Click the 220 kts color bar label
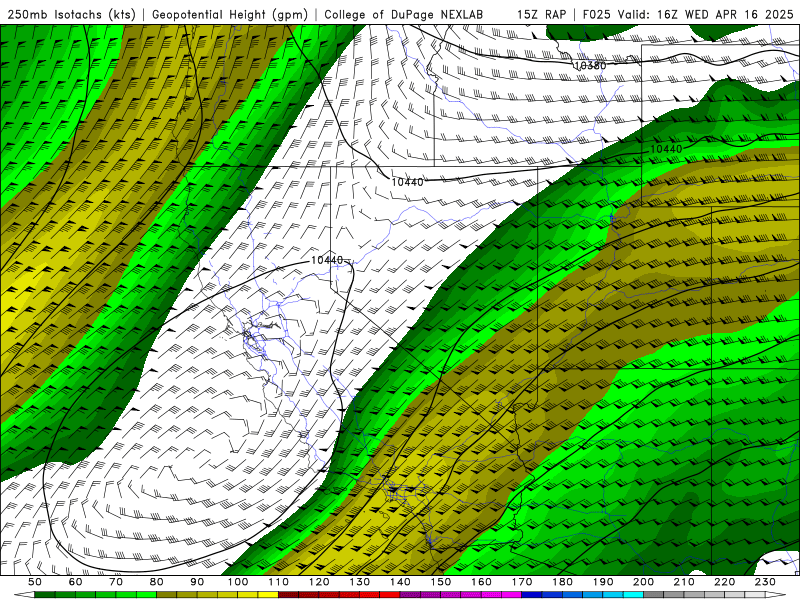Image resolution: width=800 pixels, height=600 pixels. point(724,582)
